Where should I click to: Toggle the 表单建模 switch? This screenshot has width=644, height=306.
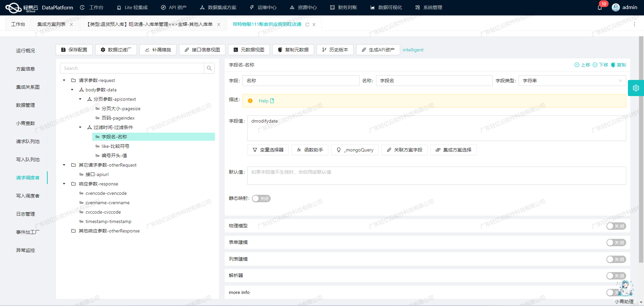pos(616,243)
